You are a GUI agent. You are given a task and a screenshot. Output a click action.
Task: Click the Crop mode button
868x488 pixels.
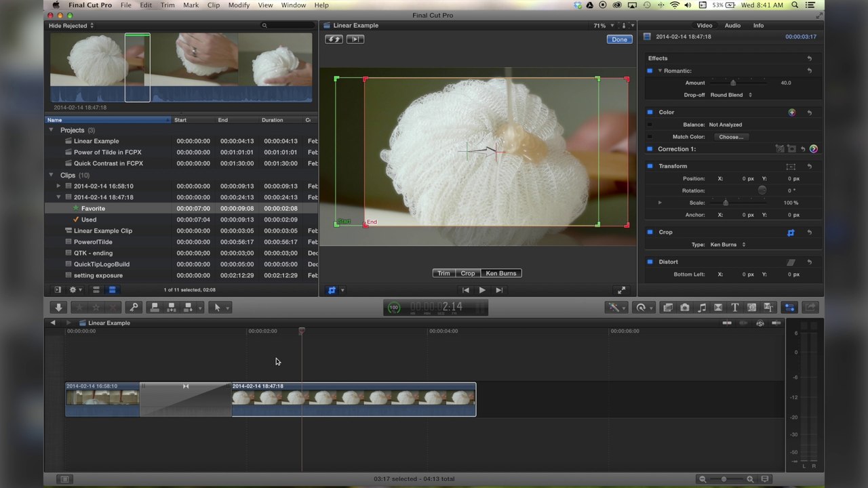[x=468, y=273]
